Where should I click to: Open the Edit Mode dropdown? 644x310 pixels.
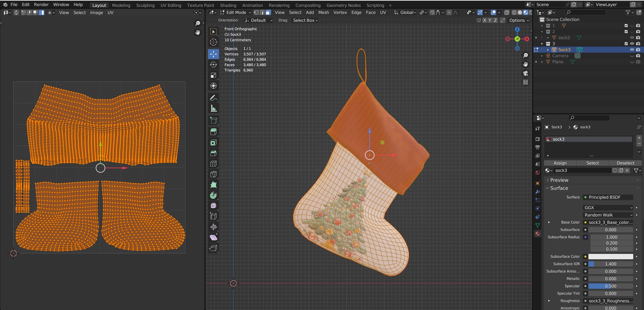pos(235,12)
